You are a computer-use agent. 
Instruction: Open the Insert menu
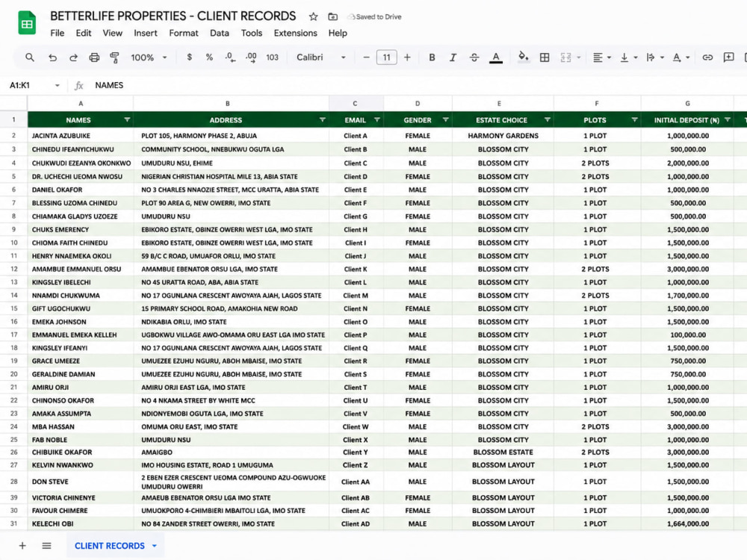tap(146, 33)
